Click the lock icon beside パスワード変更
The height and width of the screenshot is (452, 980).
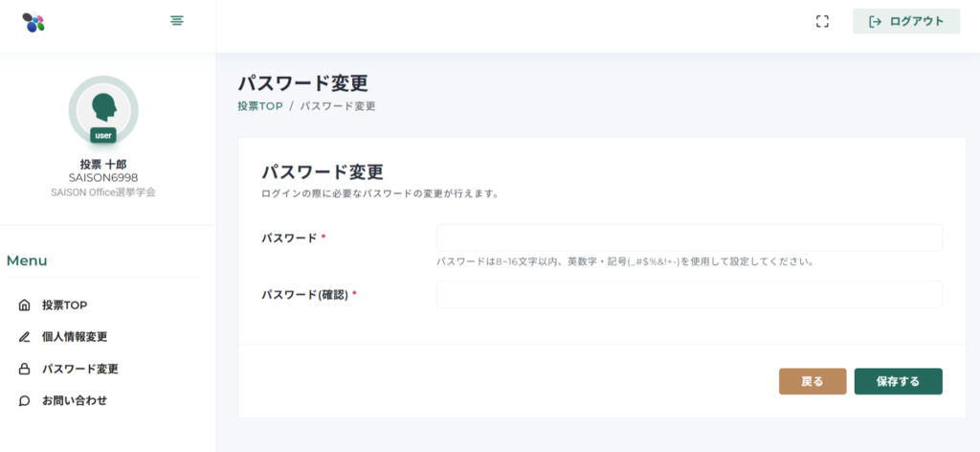(24, 369)
